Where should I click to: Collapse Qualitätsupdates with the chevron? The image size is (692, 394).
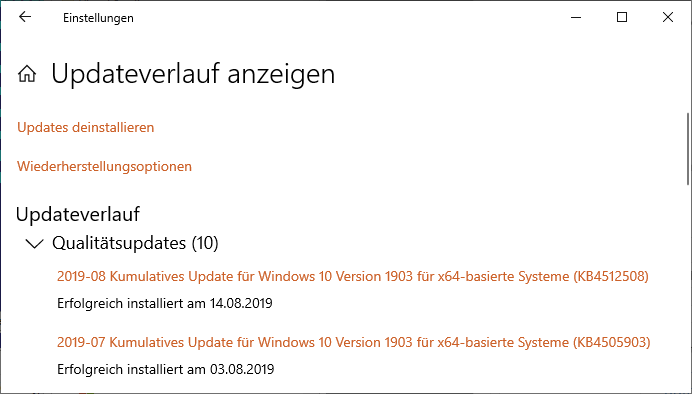pyautogui.click(x=34, y=244)
